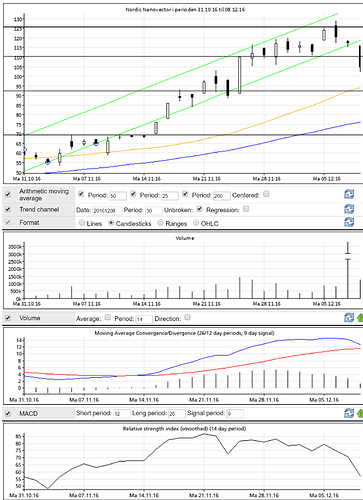This screenshot has width=363, height=500.
Task: Click the 'Volume' chart title
Action: coord(185,238)
